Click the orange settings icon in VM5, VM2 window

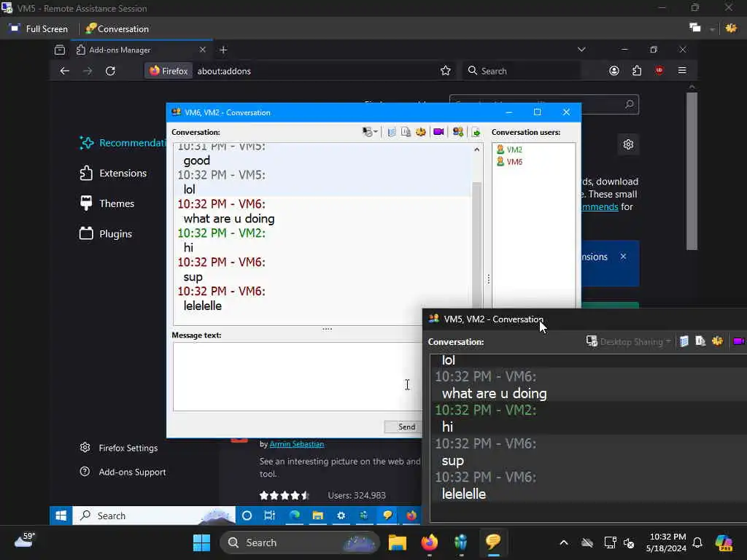coord(718,341)
